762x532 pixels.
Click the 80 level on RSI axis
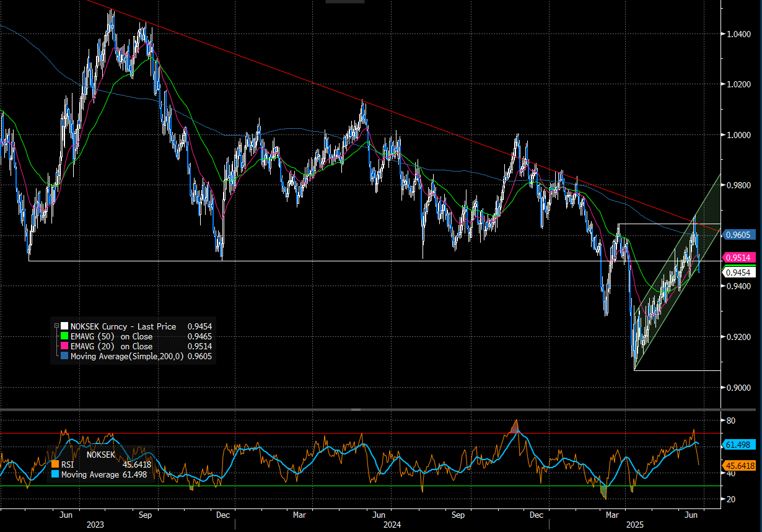[730, 421]
